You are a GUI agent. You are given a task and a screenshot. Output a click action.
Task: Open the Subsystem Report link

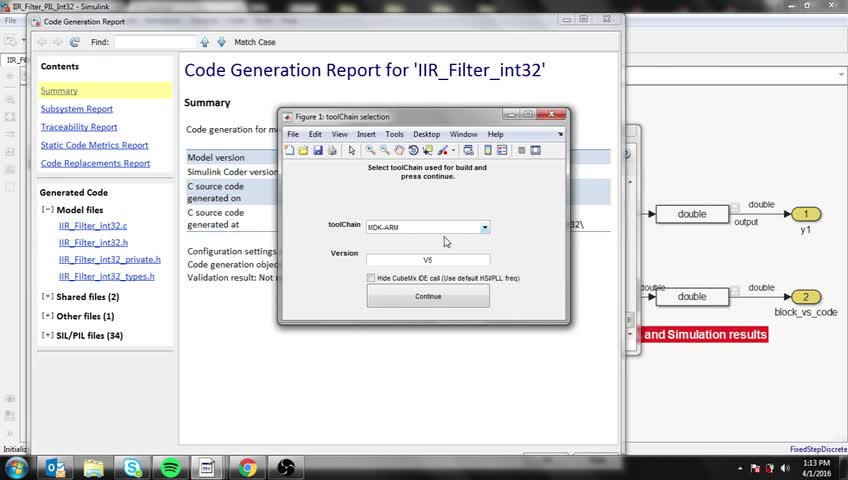click(77, 109)
